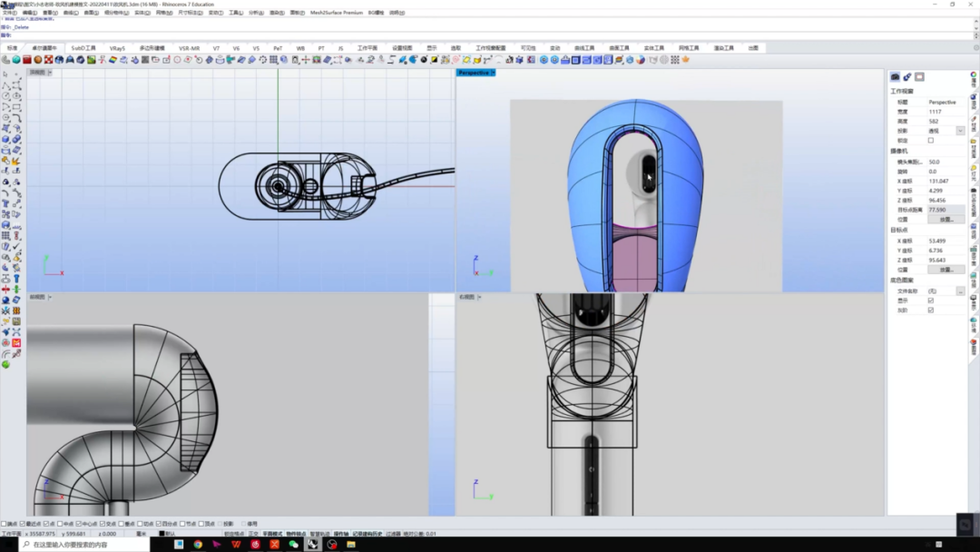Open the 分析(A) menu
This screenshot has height=552, width=980.
click(256, 13)
